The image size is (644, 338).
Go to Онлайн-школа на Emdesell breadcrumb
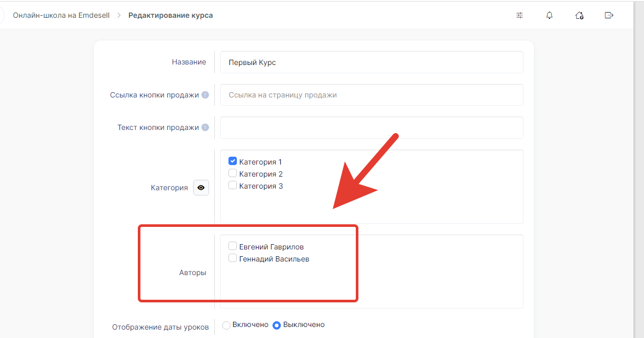(x=61, y=15)
